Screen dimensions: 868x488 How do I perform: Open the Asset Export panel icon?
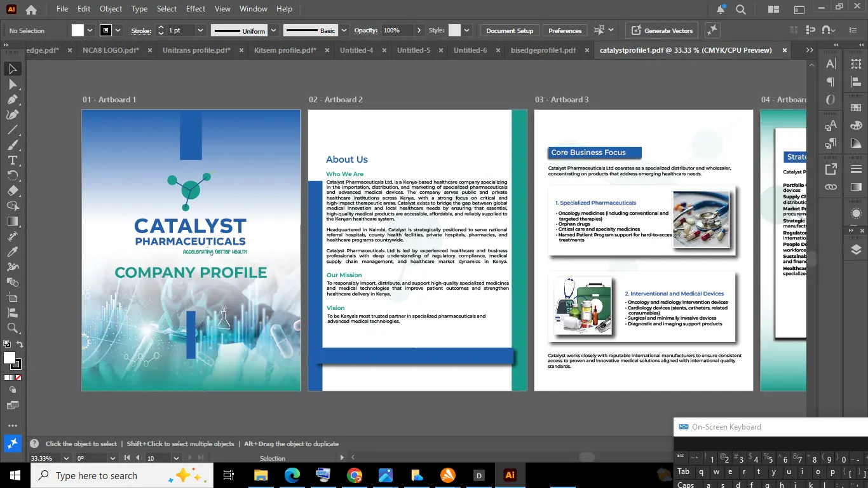click(831, 169)
